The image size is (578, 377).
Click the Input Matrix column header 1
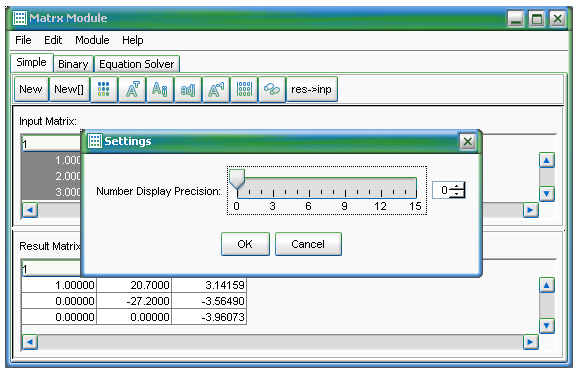coord(51,144)
